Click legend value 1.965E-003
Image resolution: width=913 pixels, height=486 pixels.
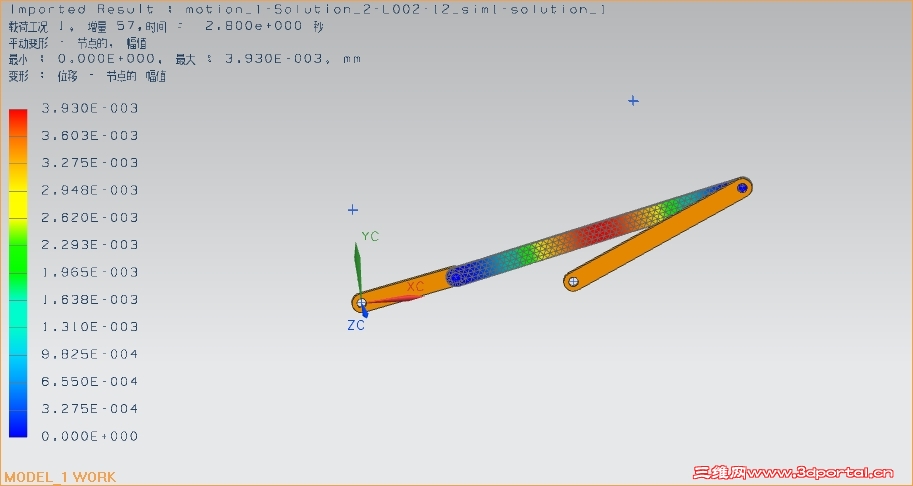click(x=90, y=272)
